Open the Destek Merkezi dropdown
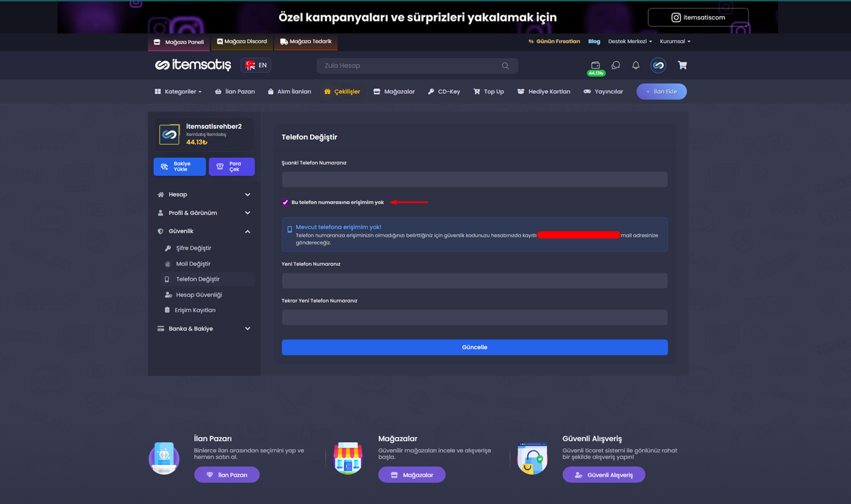Viewport: 851px width, 504px height. pyautogui.click(x=630, y=42)
